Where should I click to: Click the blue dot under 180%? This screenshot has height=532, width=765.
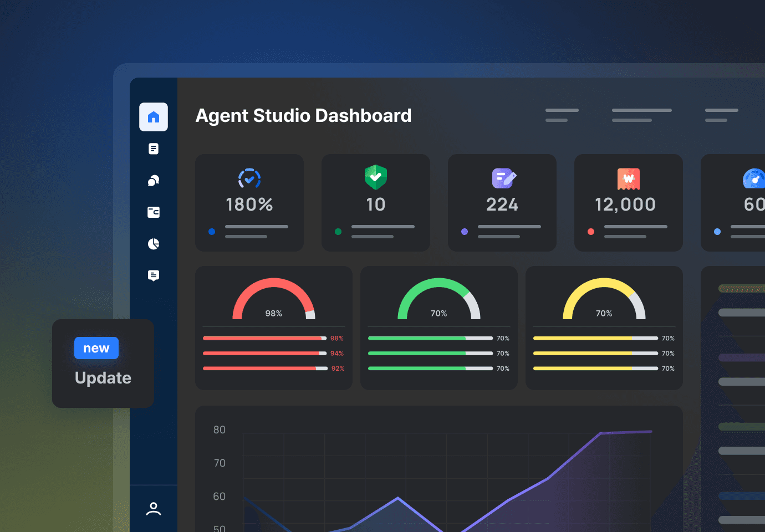(212, 232)
